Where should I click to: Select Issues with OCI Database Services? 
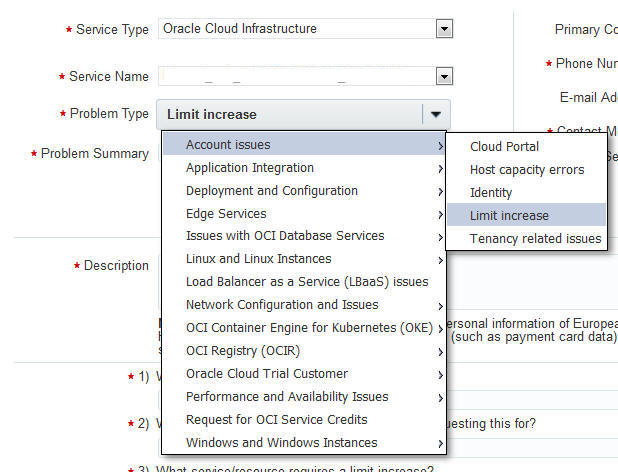[x=304, y=236]
